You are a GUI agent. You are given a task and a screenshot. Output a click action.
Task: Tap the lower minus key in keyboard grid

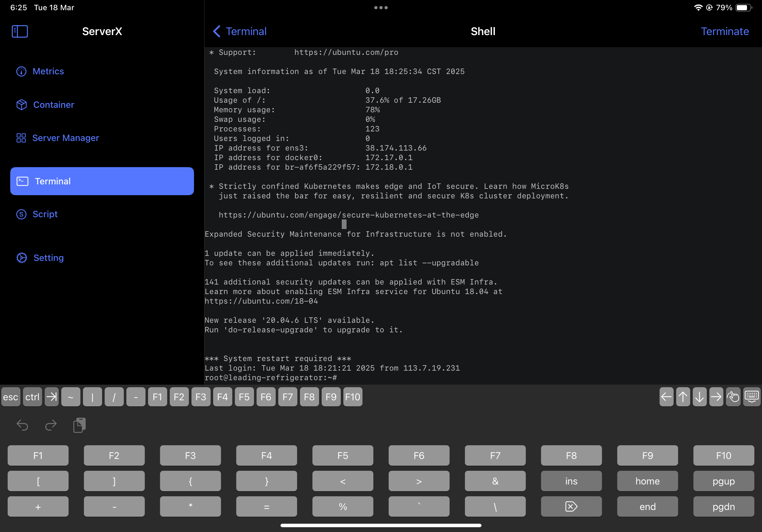[114, 506]
